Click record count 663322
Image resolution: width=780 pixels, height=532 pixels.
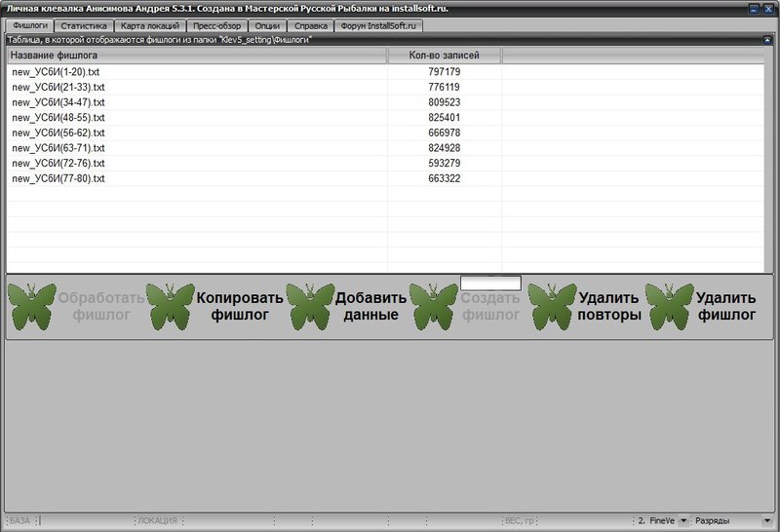[x=445, y=178]
